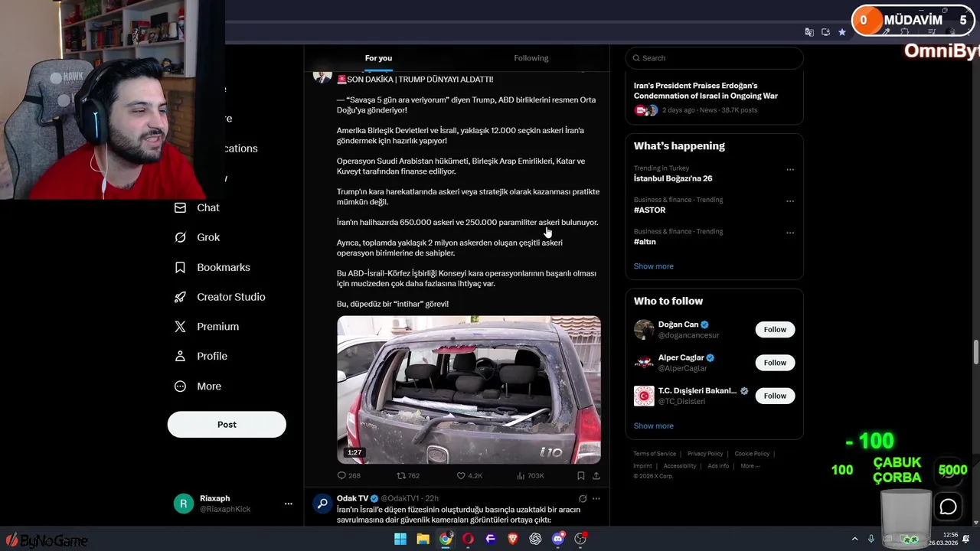Open Creator Studio rocket icon

tap(180, 297)
